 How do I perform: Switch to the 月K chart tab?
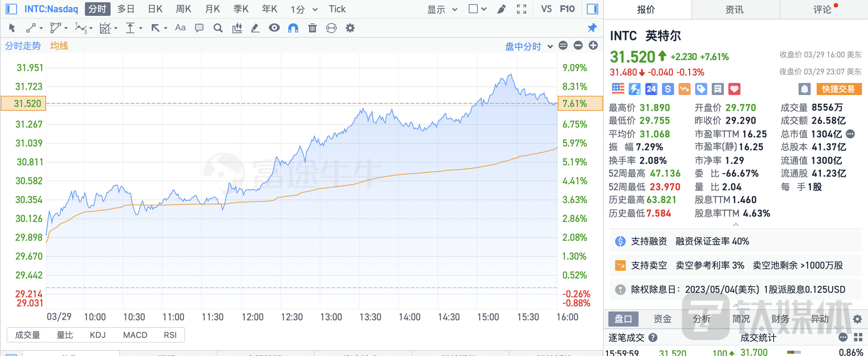212,9
